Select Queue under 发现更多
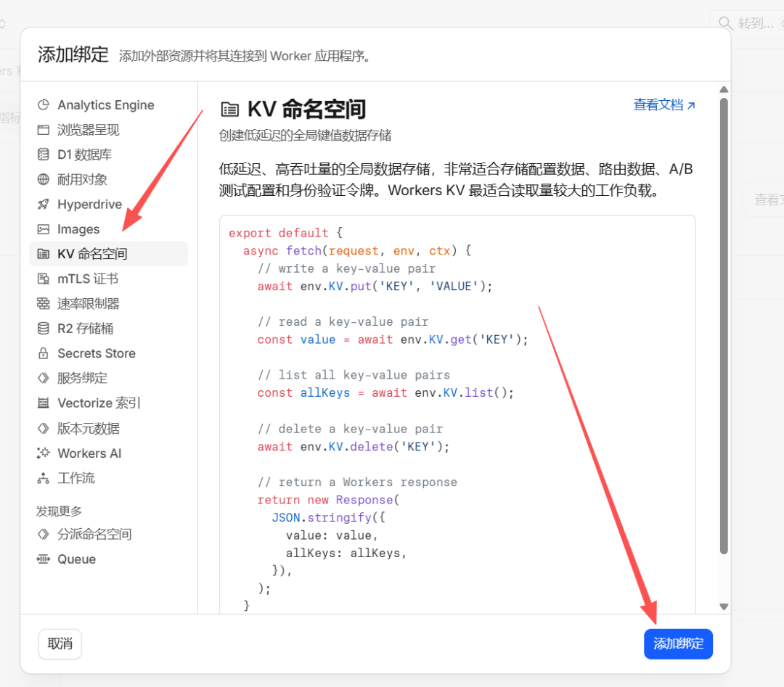The width and height of the screenshot is (784, 687). tap(108, 559)
